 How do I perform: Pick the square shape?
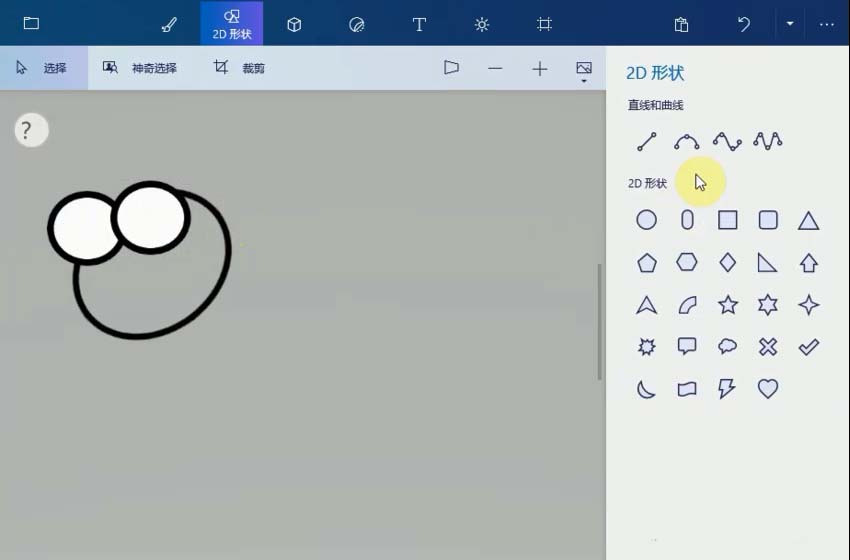pyautogui.click(x=727, y=220)
